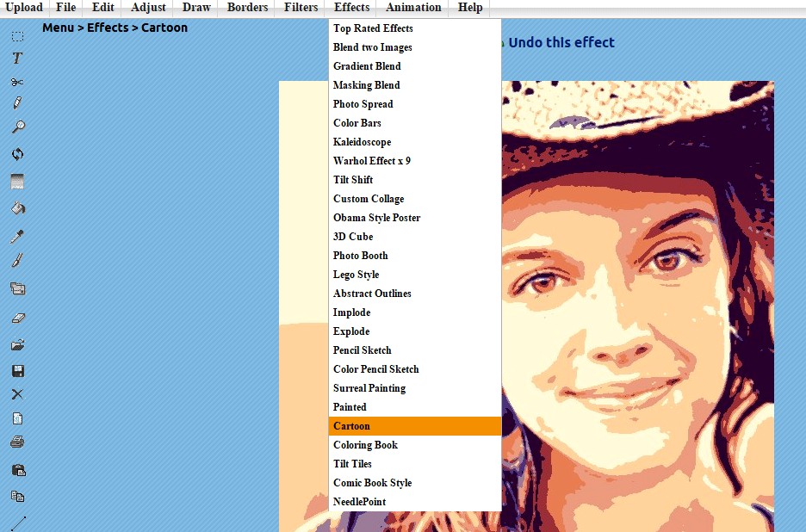Open the Filters dropdown menu
Screen dimensions: 806x532
[301, 8]
